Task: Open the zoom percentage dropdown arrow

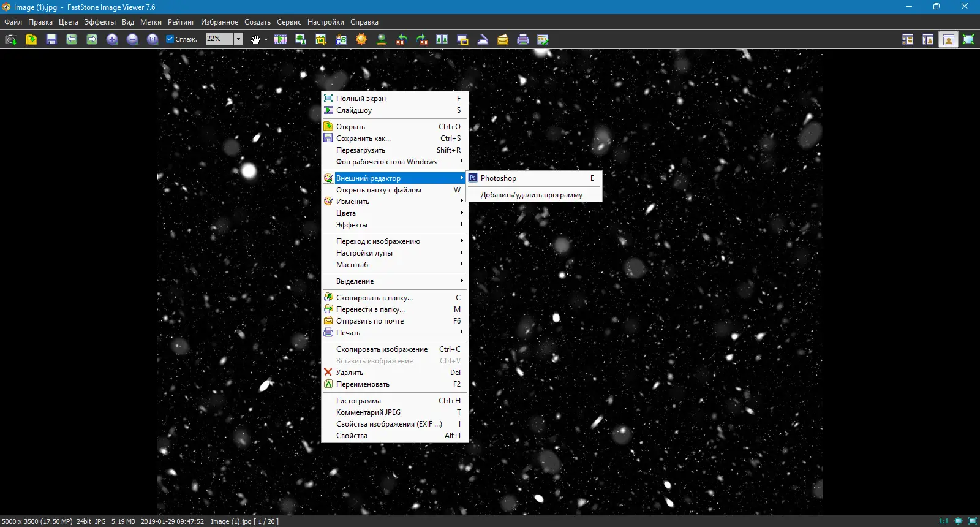Action: 239,39
